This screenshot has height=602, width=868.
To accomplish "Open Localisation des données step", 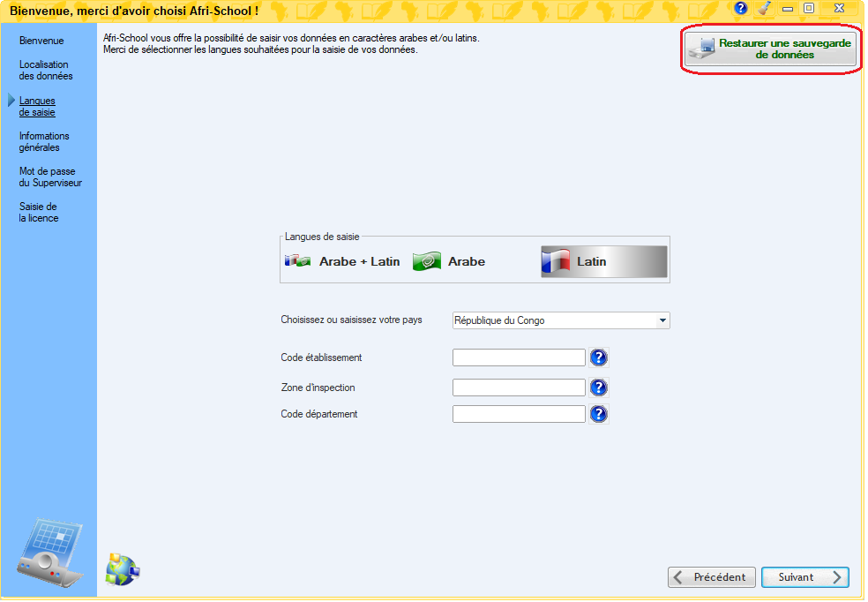I will click(x=45, y=71).
